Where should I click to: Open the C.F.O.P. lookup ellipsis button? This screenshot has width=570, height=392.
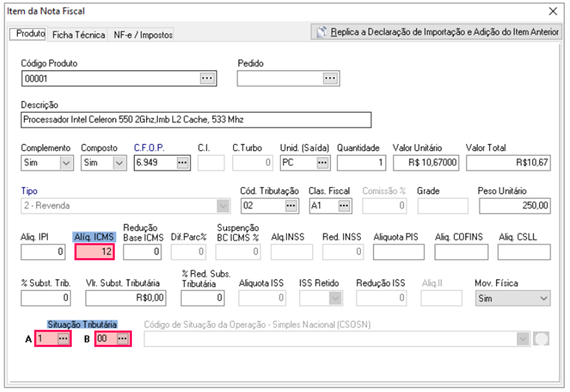pyautogui.click(x=182, y=162)
